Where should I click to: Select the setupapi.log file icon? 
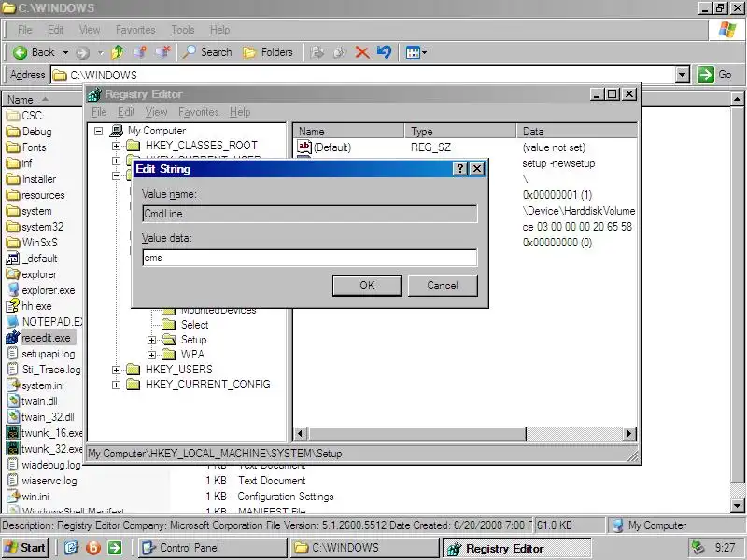(x=12, y=354)
